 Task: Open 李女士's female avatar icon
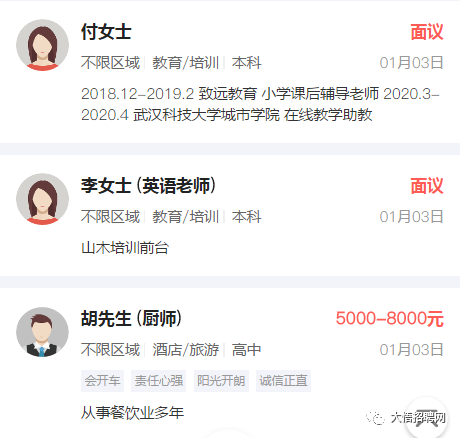[x=42, y=199]
